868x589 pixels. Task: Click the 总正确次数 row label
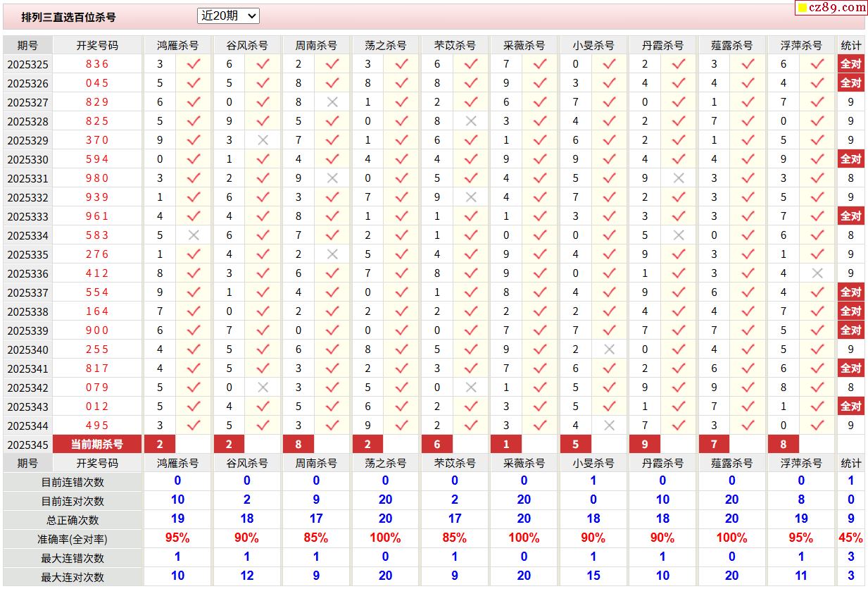coord(73,521)
